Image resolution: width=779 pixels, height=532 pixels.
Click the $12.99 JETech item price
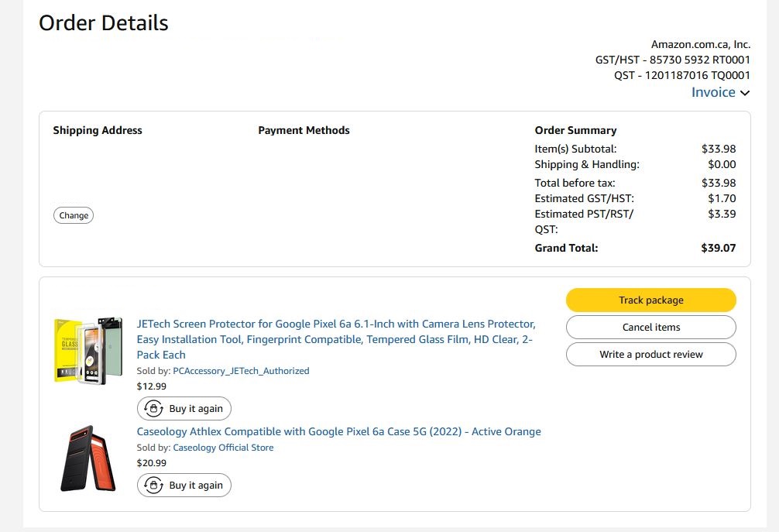pyautogui.click(x=151, y=386)
